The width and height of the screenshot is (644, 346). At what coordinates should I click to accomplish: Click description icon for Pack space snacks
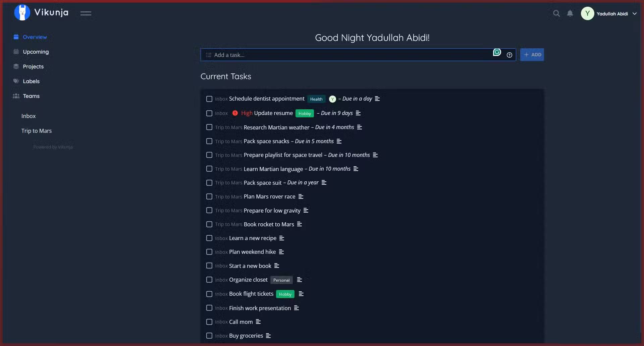pos(339,141)
